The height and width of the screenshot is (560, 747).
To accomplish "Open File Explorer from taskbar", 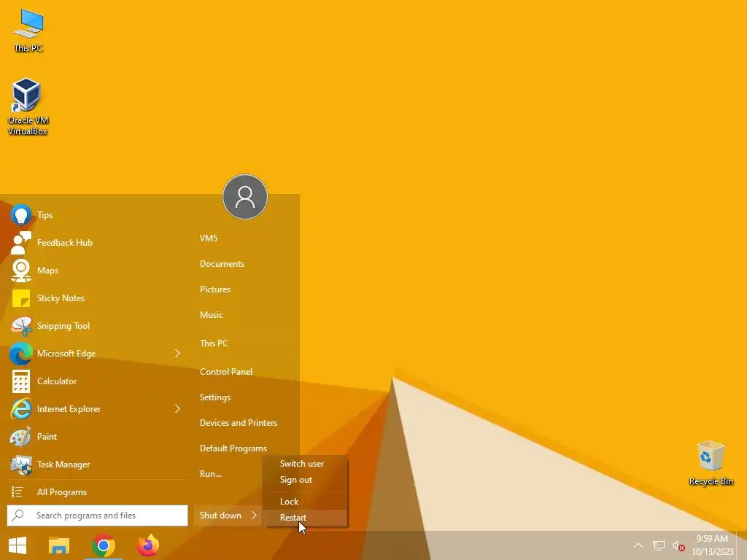I will [x=59, y=545].
